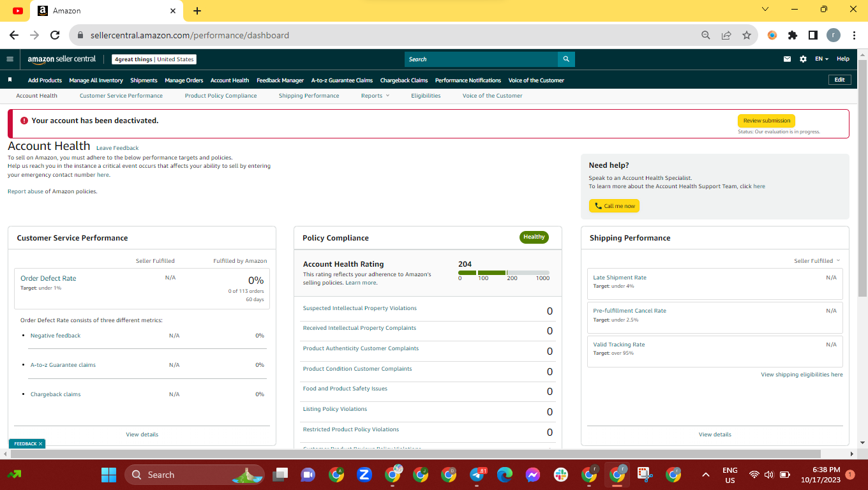Select Manage Orders in the navigation bar

tap(184, 80)
